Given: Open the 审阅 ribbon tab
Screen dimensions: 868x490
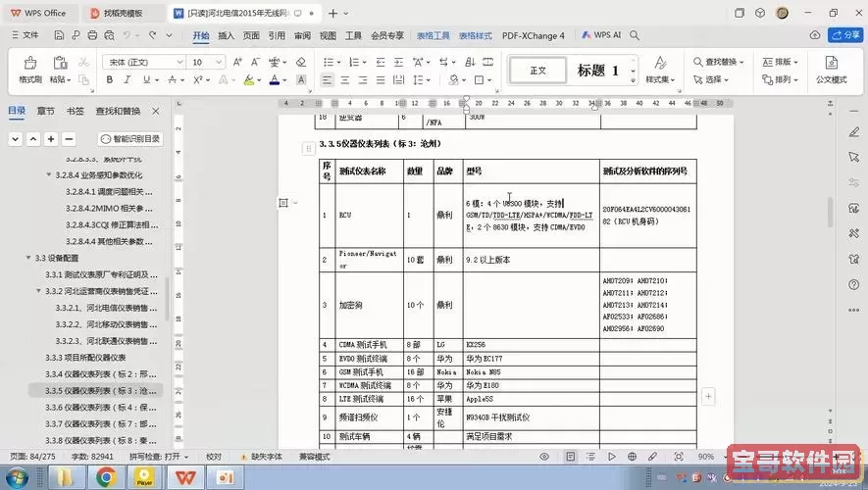Looking at the screenshot, I should [302, 35].
